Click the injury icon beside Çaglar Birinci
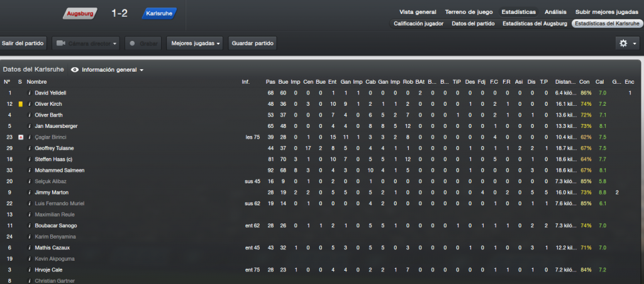 click(21, 137)
